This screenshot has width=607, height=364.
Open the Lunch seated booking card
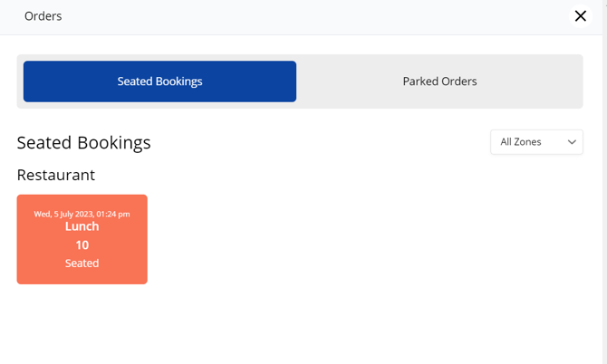(x=82, y=239)
